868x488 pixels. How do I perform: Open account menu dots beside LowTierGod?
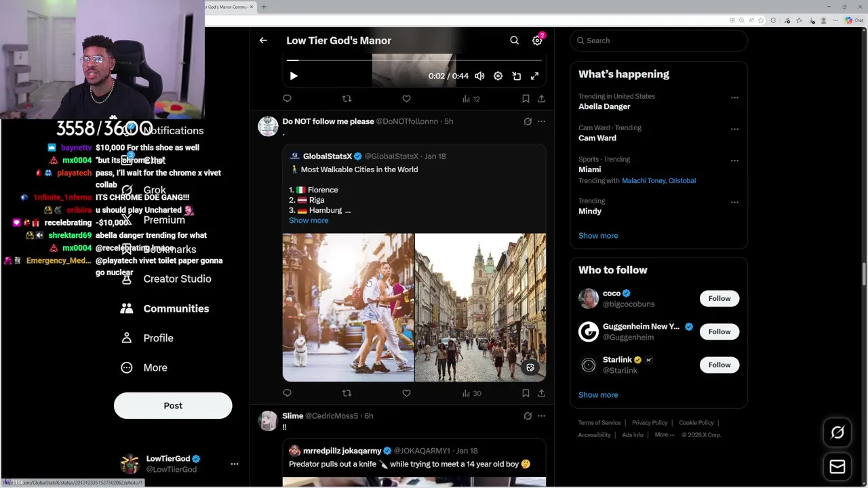235,464
